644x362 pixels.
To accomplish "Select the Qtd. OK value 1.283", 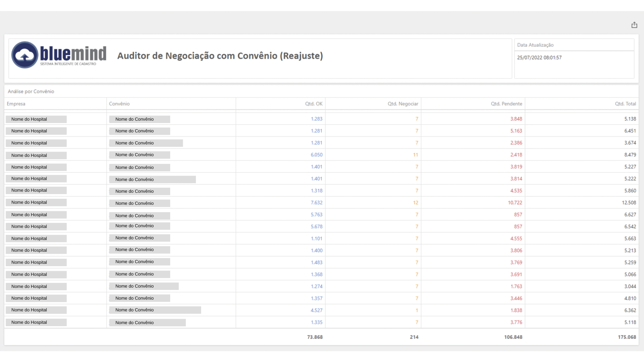I will (x=316, y=119).
